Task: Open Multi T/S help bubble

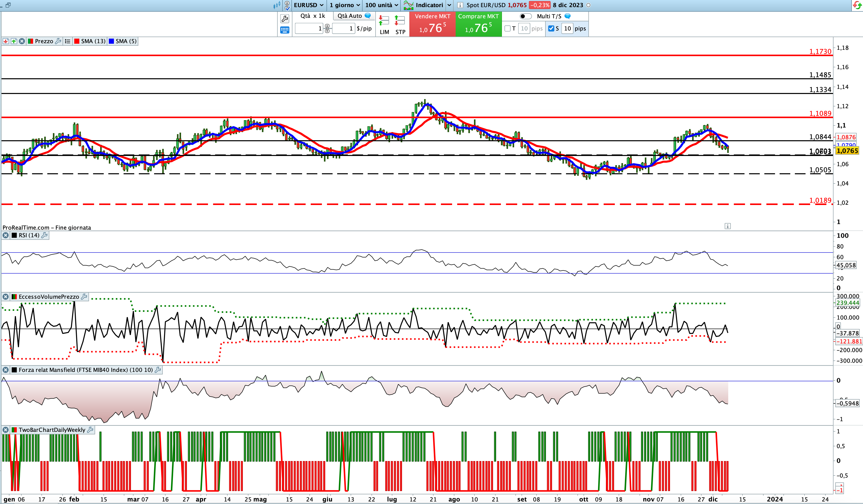Action: point(568,16)
